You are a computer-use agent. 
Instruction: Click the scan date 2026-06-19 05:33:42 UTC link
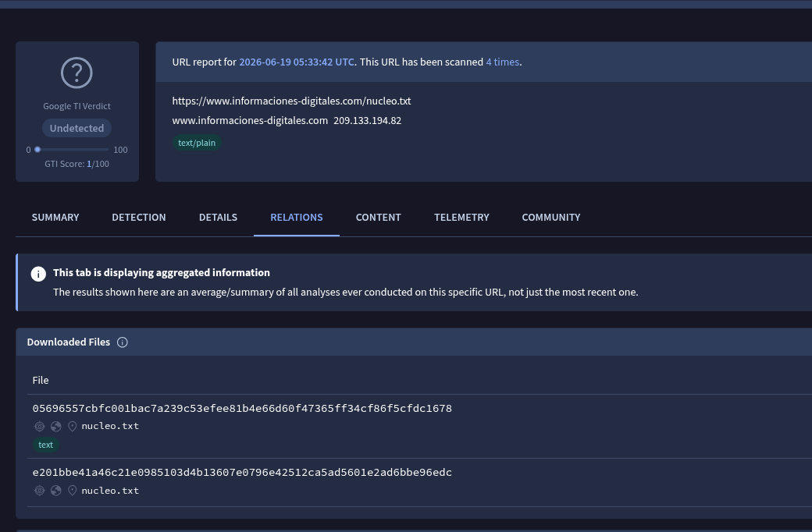coord(297,62)
